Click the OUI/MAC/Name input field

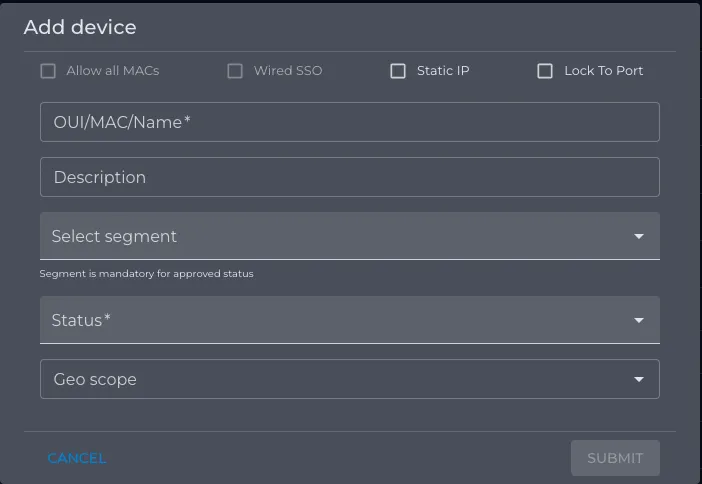350,122
